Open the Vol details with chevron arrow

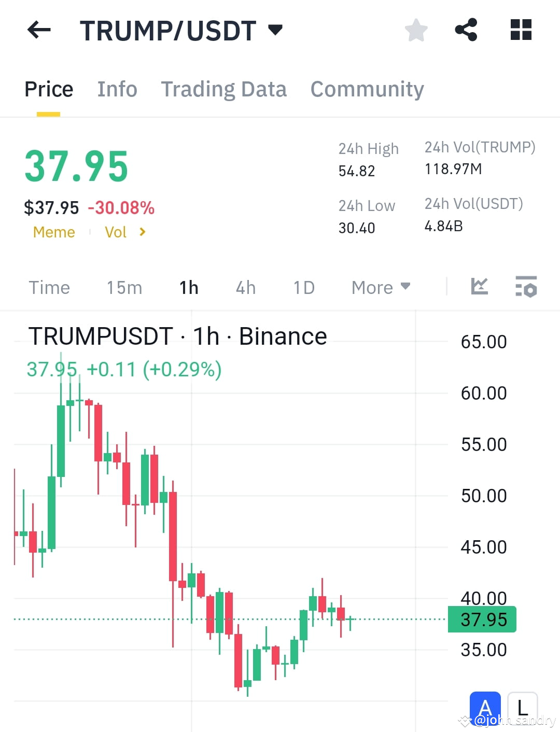coord(142,232)
